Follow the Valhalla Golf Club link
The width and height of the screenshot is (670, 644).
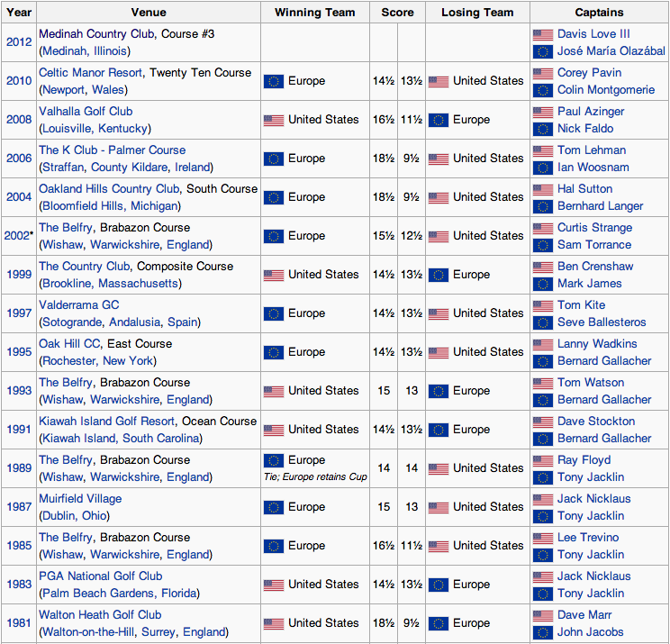click(86, 112)
